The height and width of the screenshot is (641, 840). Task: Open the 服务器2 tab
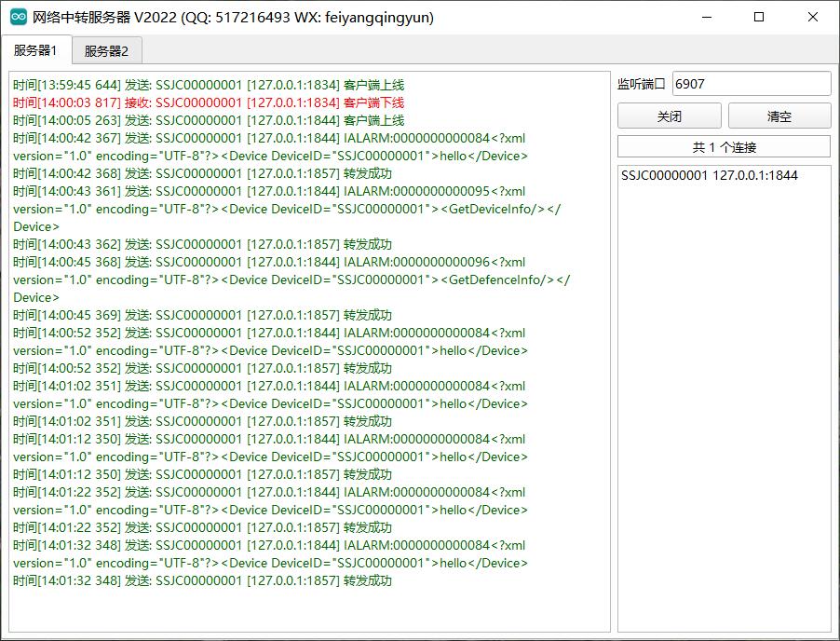(106, 51)
